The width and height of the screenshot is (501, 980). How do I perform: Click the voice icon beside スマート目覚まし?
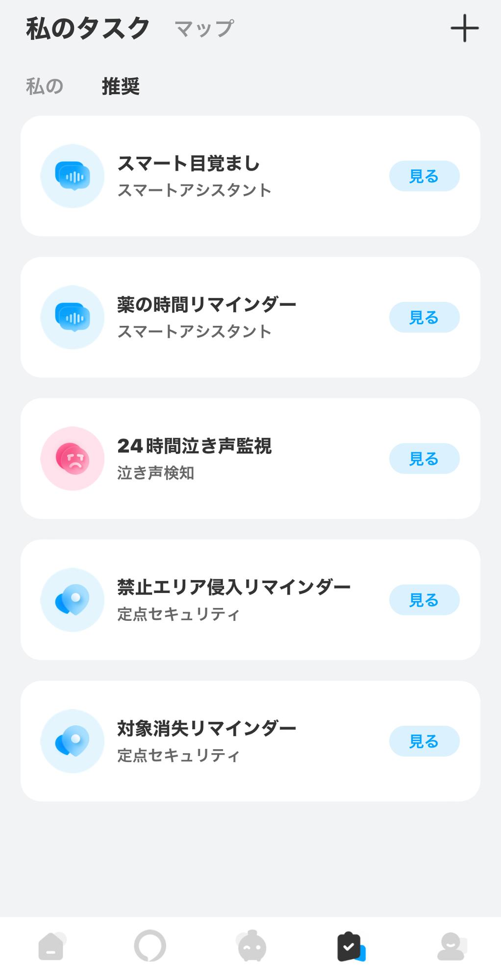pos(73,176)
